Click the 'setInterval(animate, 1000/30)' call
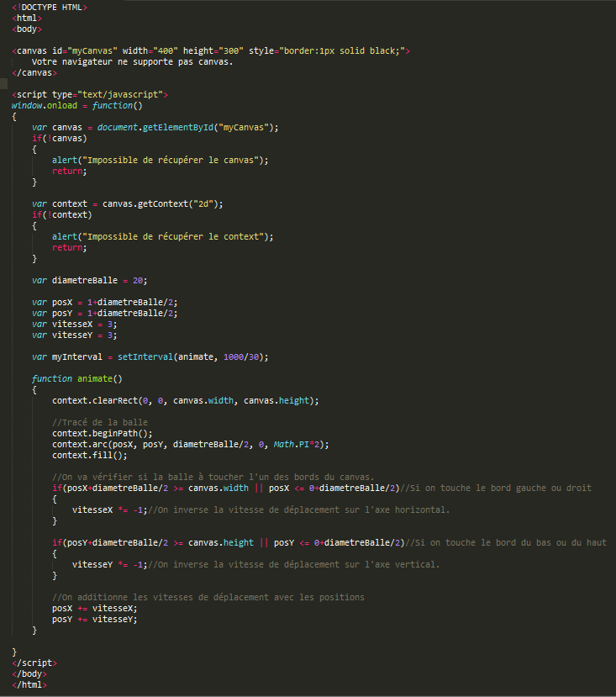Screen dimensions: 616x697 pos(191,357)
